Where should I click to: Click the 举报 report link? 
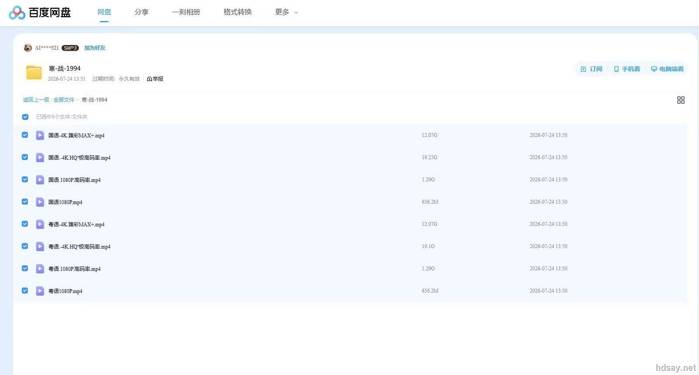[155, 78]
